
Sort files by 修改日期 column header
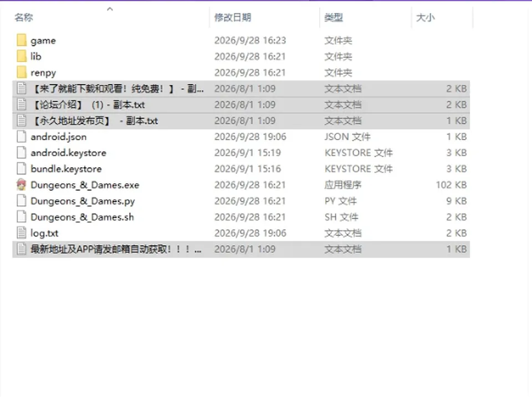(x=233, y=17)
